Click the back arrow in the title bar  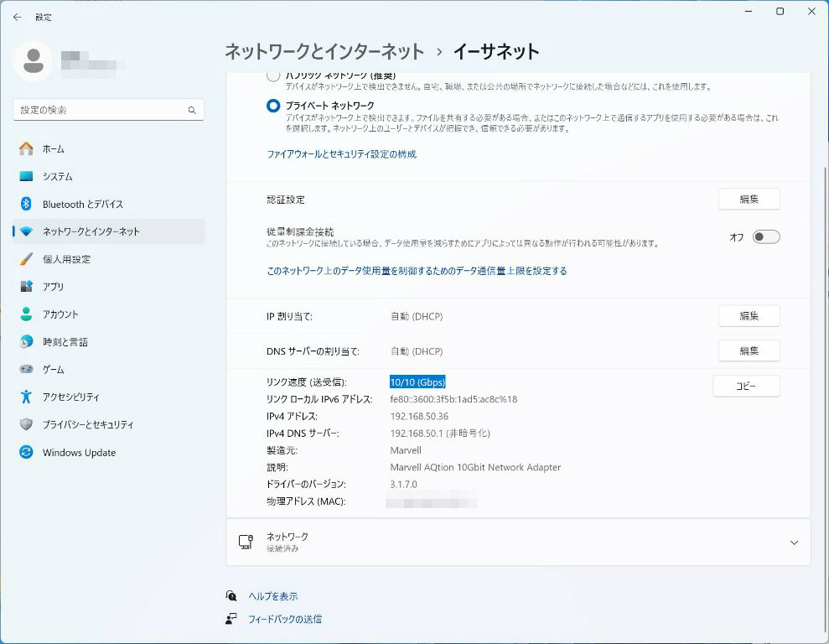coord(17,17)
